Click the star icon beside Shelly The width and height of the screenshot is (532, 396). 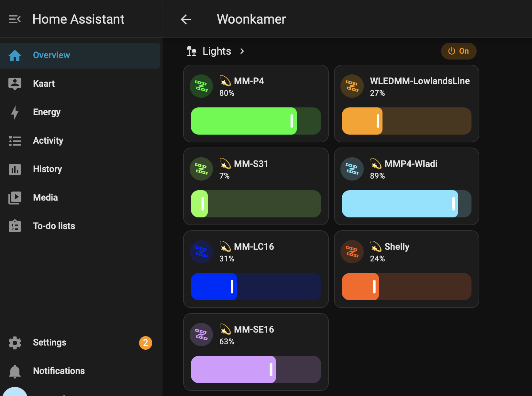376,247
